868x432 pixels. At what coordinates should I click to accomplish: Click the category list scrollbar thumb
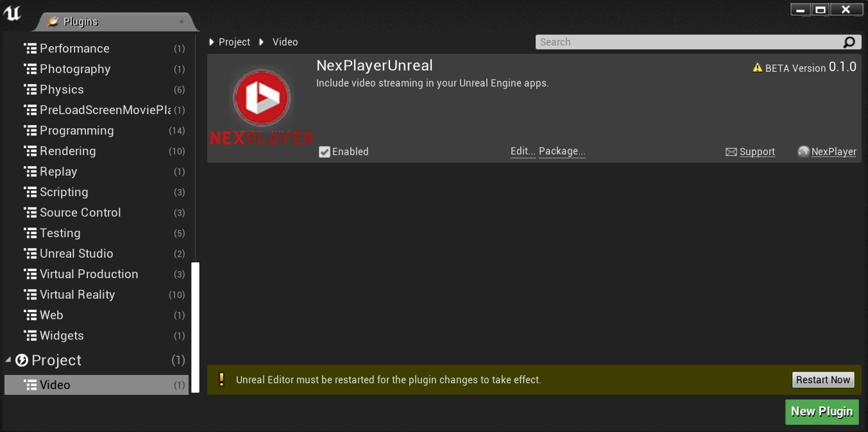[196, 327]
